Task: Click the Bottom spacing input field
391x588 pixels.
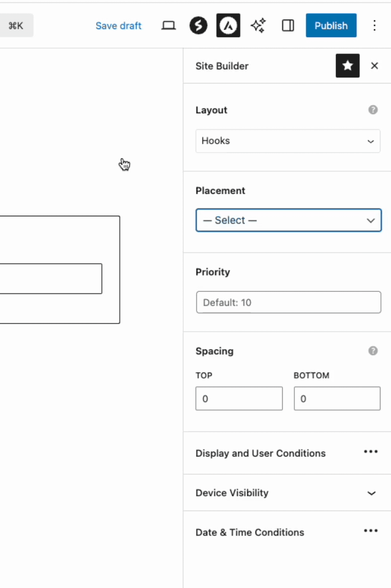Action: coord(337,399)
